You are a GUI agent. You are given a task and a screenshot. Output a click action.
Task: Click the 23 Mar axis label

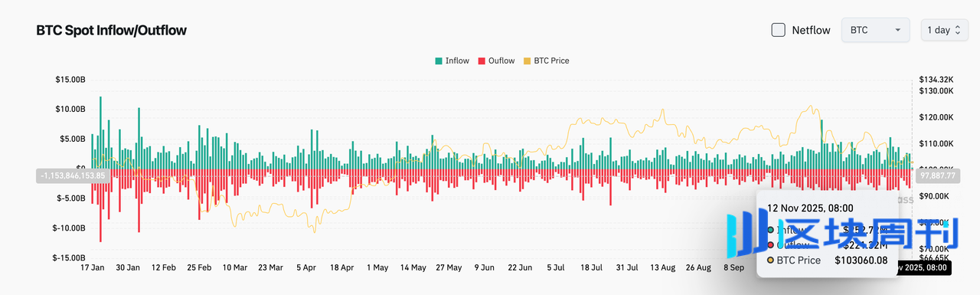coord(270,268)
